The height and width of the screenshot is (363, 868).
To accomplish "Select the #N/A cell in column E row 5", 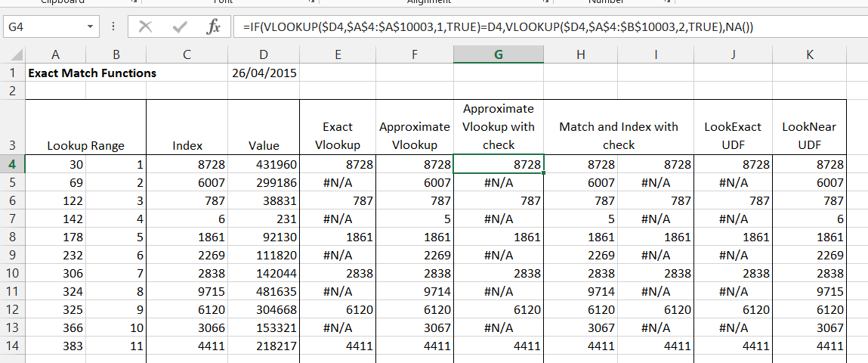I will tap(337, 182).
